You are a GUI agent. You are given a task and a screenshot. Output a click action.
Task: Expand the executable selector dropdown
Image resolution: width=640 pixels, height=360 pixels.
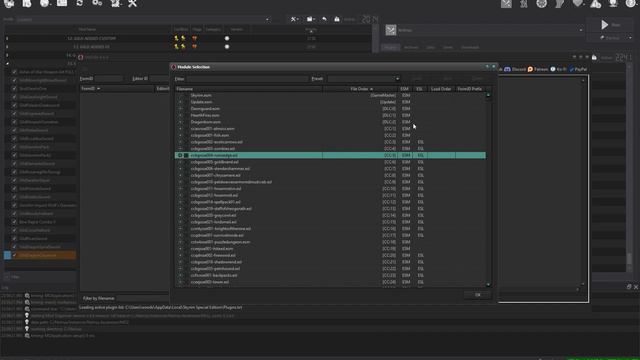[x=580, y=30]
